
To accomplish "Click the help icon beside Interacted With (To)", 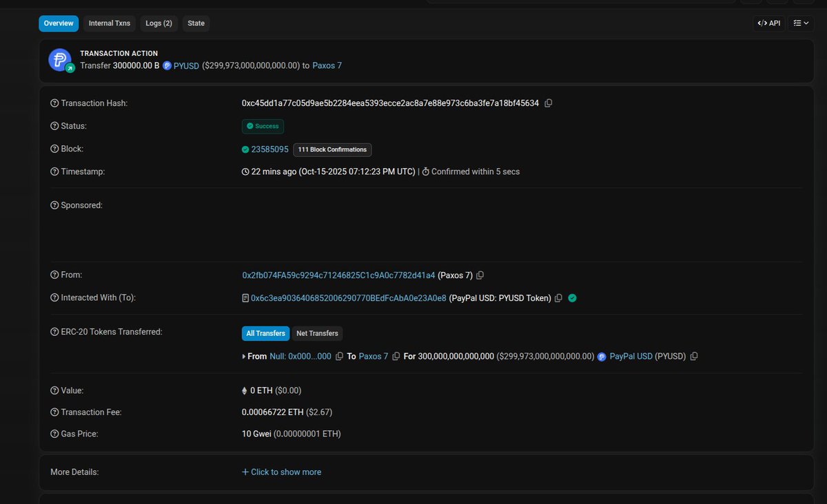I will pyautogui.click(x=54, y=297).
